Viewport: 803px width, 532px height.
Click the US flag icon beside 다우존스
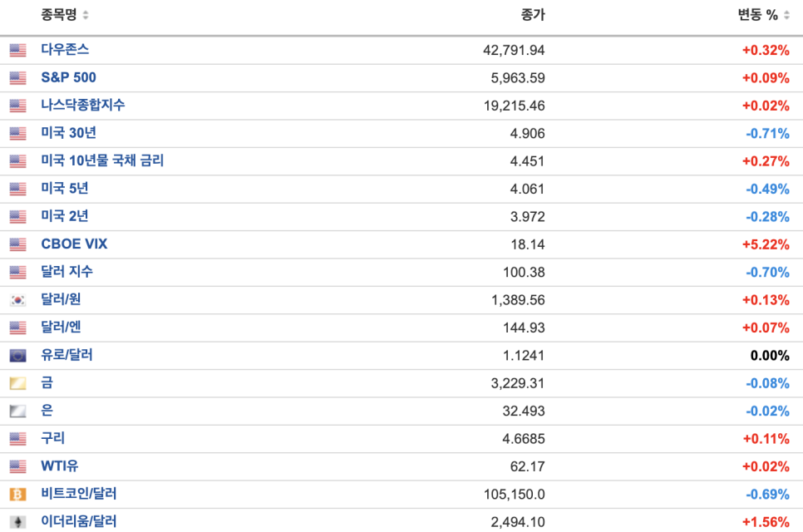tap(18, 50)
